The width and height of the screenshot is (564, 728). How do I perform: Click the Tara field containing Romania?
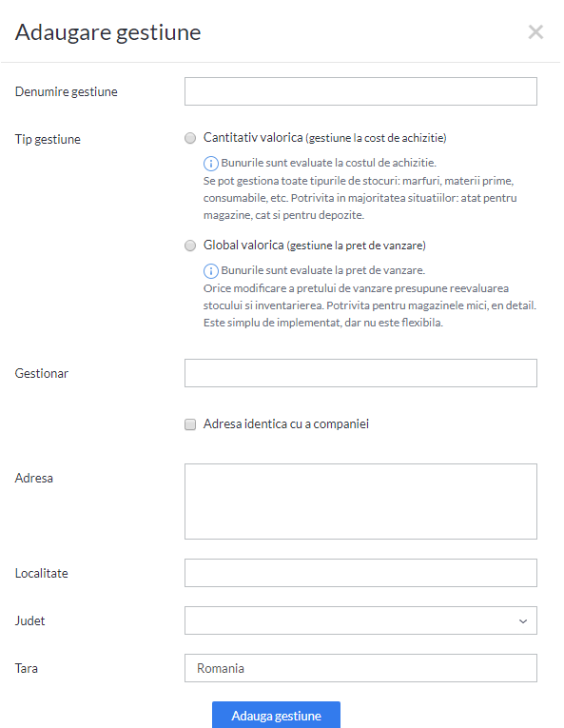tap(360, 668)
